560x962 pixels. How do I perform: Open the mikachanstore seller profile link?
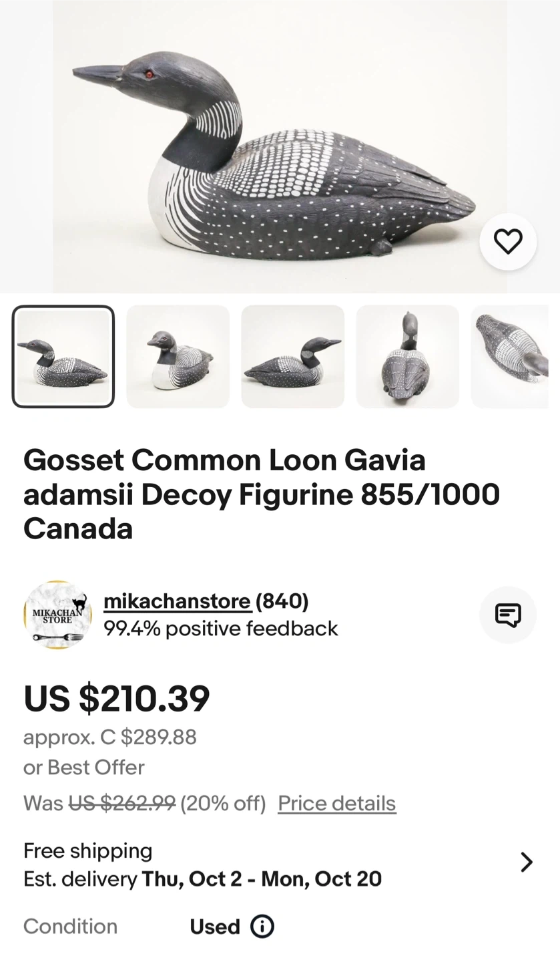click(x=177, y=601)
